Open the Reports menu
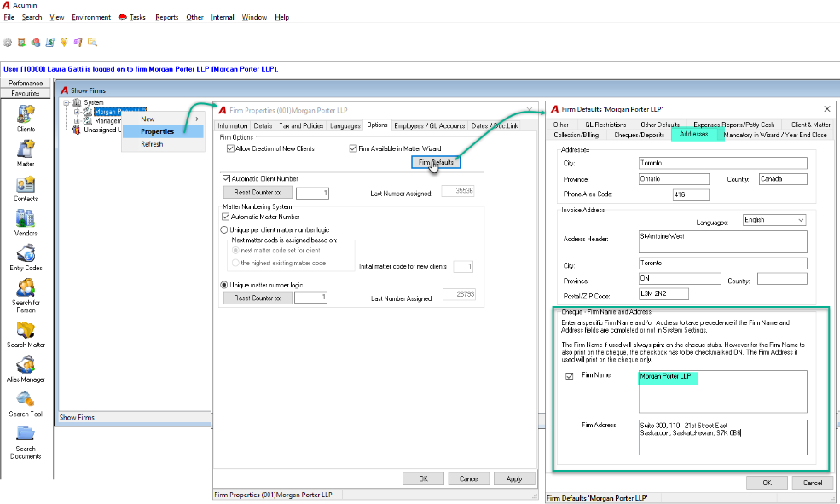 tap(166, 17)
